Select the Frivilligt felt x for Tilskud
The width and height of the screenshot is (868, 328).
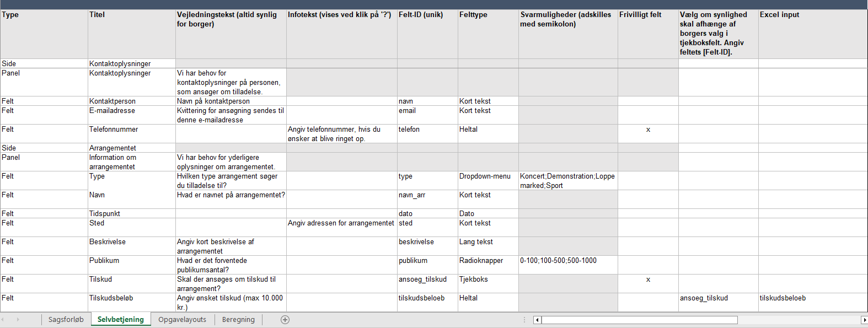(648, 280)
